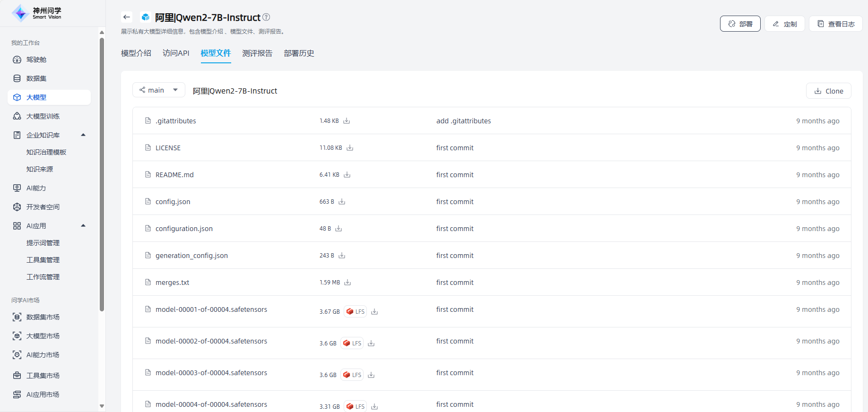This screenshot has height=412, width=868.
Task: Click download icon for config.json
Action: click(x=342, y=202)
